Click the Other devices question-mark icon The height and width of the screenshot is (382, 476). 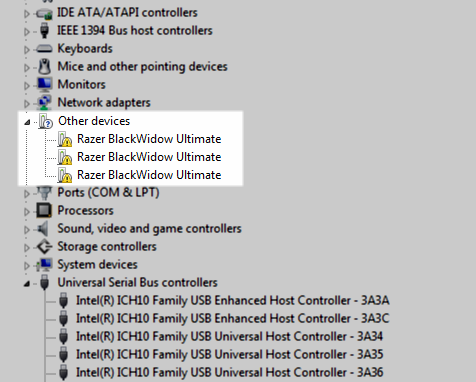click(x=46, y=121)
